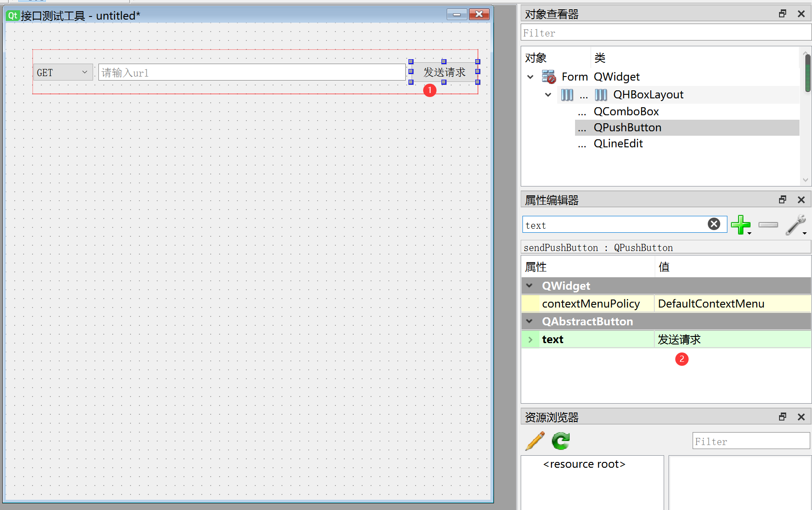Collapse the Form tree node

530,77
